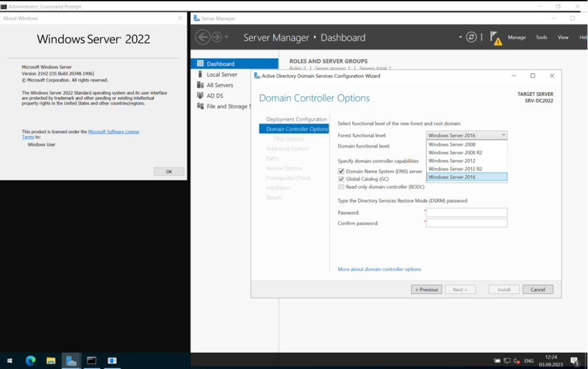Open the Forest functional level dropdown
The height and width of the screenshot is (369, 588).
click(502, 135)
